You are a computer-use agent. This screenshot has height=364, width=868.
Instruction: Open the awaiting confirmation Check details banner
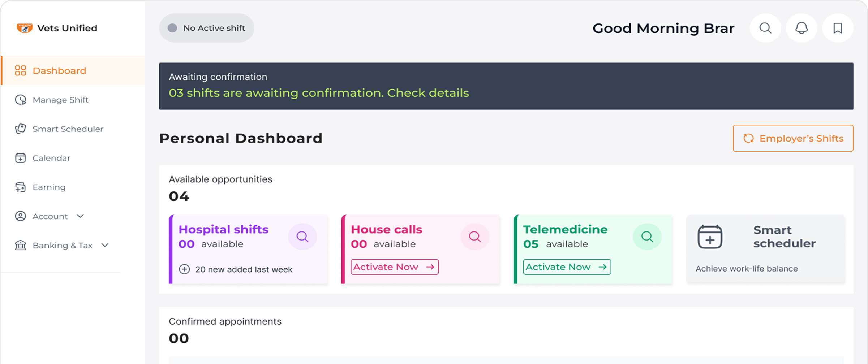428,93
